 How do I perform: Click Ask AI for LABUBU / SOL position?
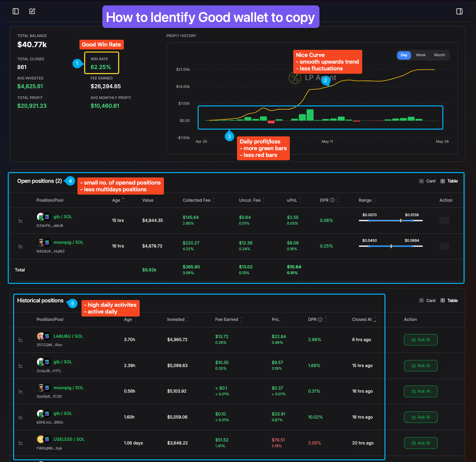pos(420,340)
